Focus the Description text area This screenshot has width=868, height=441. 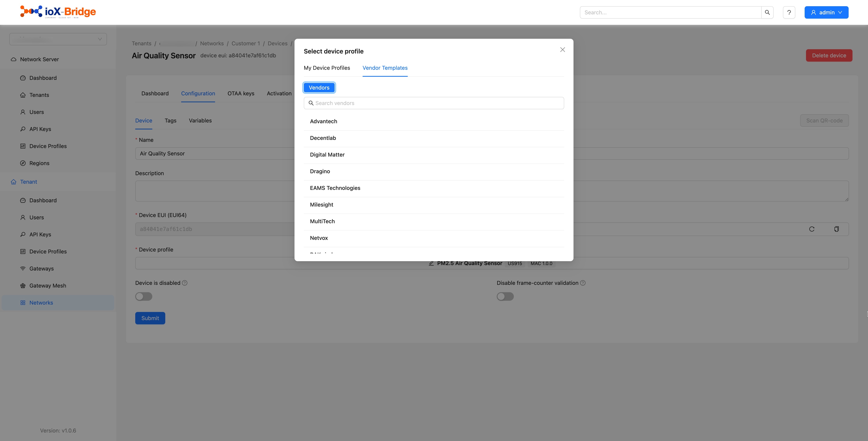492,191
